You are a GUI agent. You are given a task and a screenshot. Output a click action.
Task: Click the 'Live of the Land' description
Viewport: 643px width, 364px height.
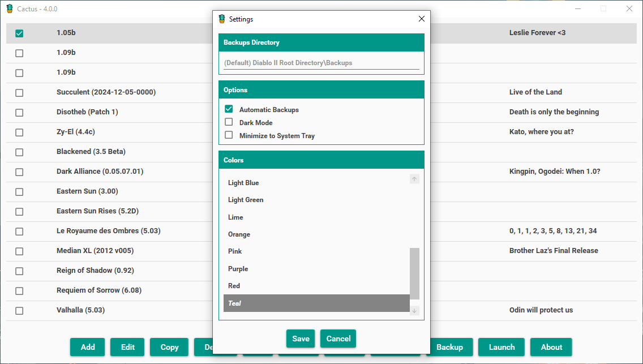(535, 92)
